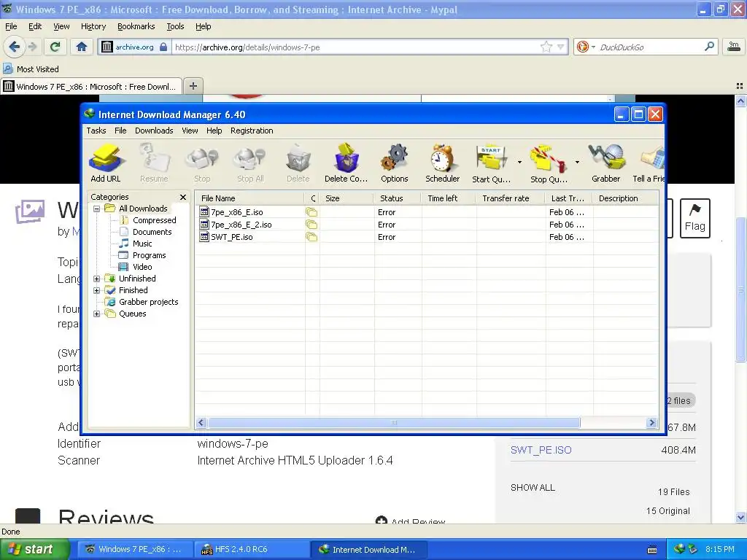
Task: Click the Add URL toolbar icon
Action: 106,163
